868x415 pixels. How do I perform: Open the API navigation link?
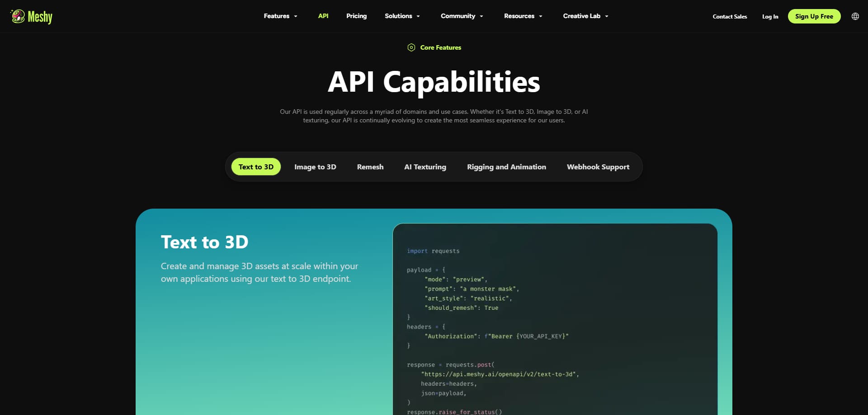pyautogui.click(x=323, y=16)
